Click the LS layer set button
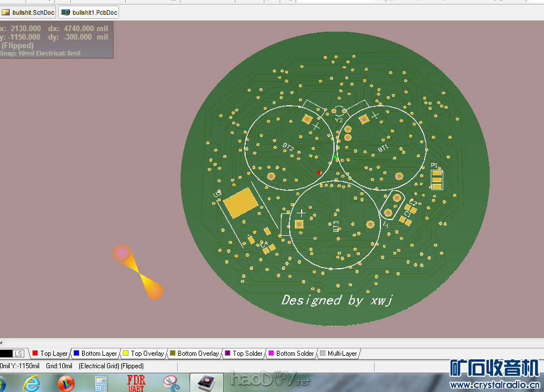The width and height of the screenshot is (544, 392). 19,354
